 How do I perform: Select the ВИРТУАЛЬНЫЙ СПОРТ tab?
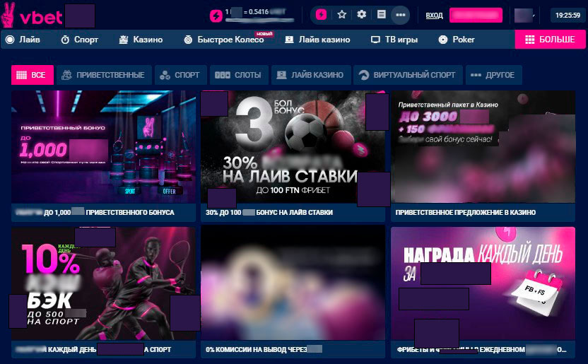408,75
